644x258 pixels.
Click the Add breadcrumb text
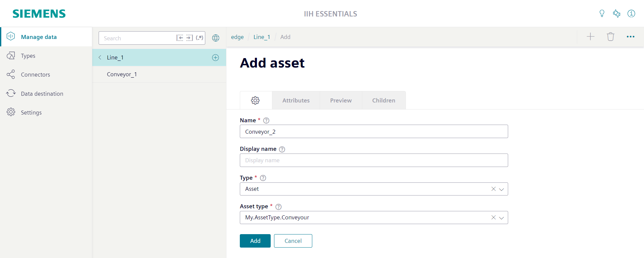click(x=285, y=37)
